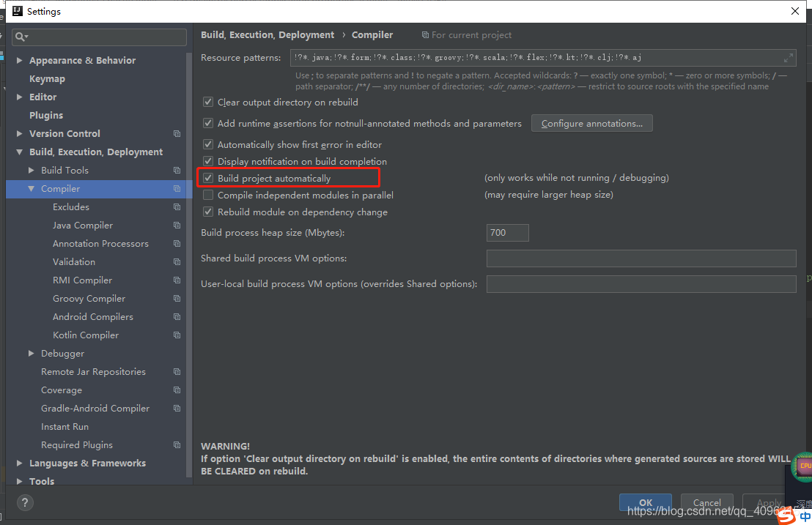The width and height of the screenshot is (812, 525).
Task: Click the search magnifier icon in settings
Action: pos(21,37)
